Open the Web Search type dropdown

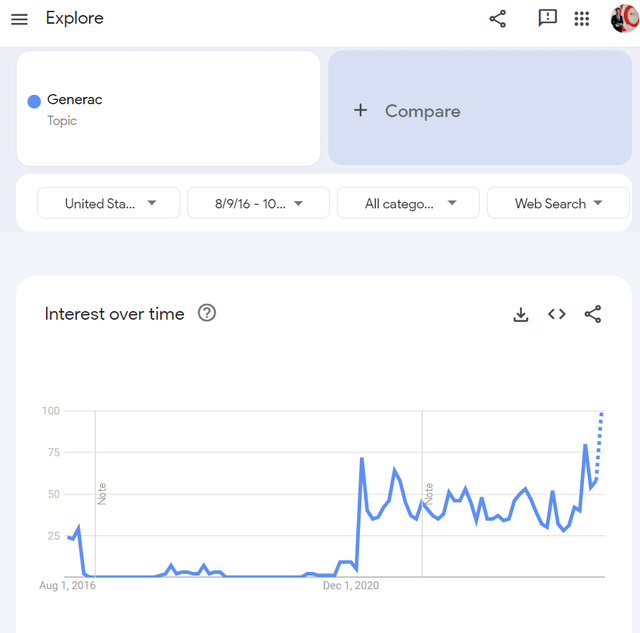[558, 203]
